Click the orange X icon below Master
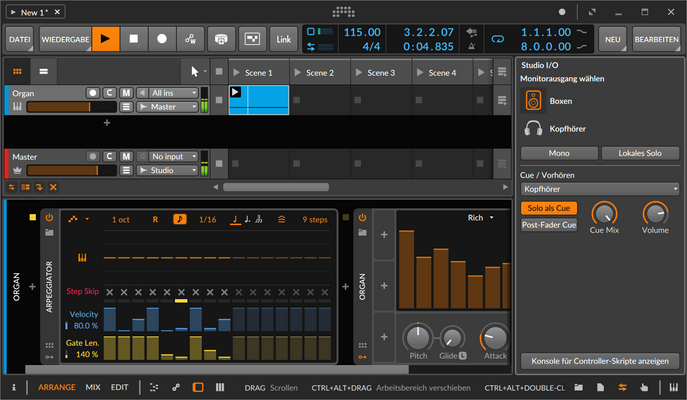Image resolution: width=687 pixels, height=400 pixels. (x=53, y=187)
